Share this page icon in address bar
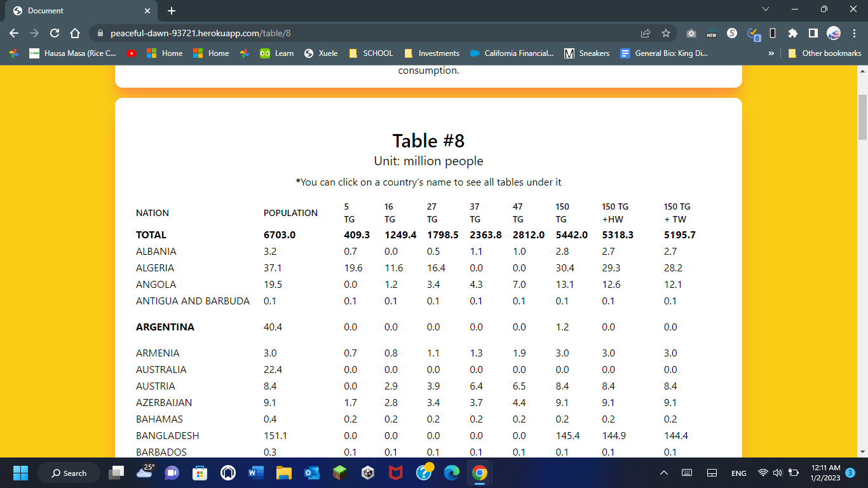 (x=646, y=33)
